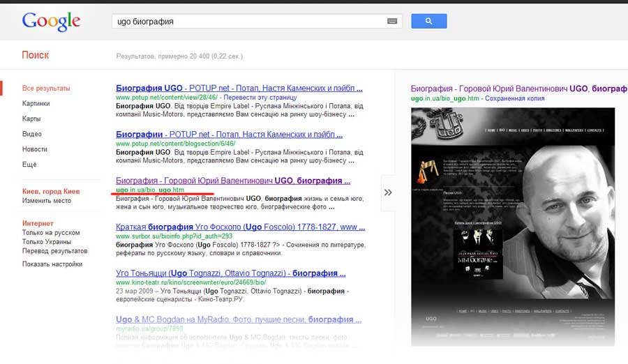Open result 'Биография UGO - POTUP.net'
The width and height of the screenshot is (628, 364).
click(x=239, y=88)
